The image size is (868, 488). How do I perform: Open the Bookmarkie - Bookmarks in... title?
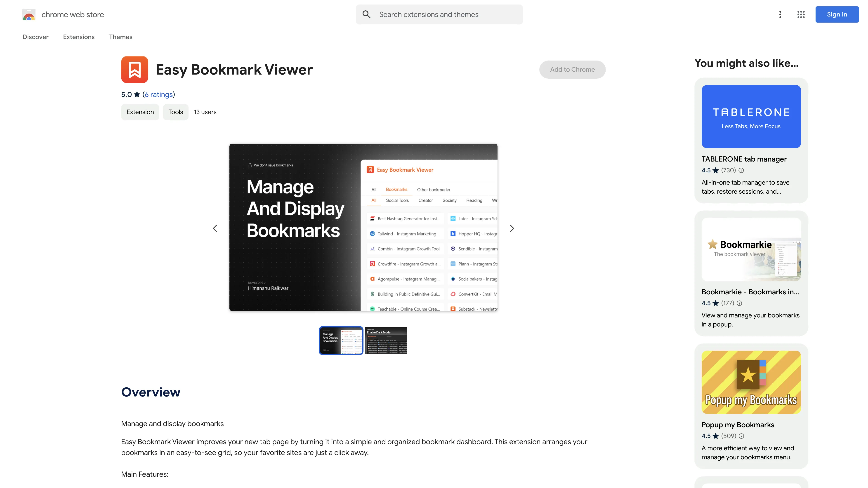tap(750, 292)
